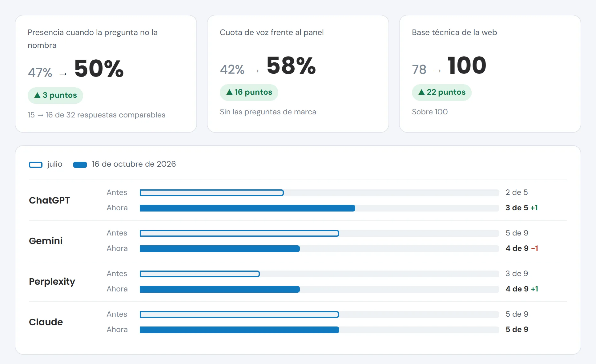
Task: Click the '3 puntos' increase badge
Action: [55, 95]
